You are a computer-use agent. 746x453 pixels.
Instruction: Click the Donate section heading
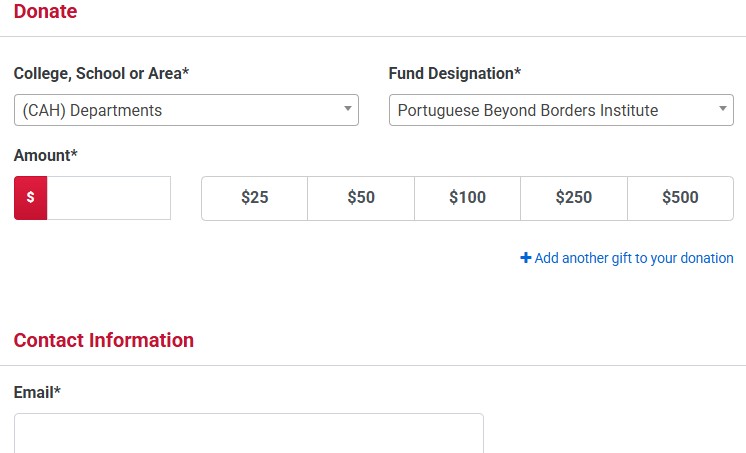tap(45, 12)
